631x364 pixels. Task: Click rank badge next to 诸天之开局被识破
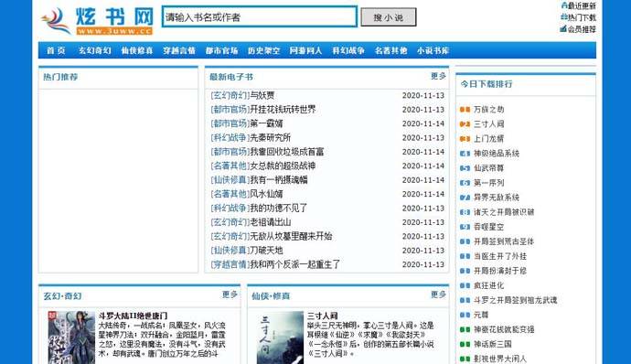pos(465,212)
